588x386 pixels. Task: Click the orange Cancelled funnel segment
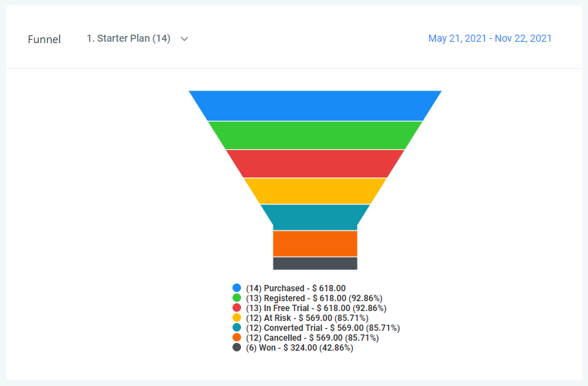(x=315, y=243)
